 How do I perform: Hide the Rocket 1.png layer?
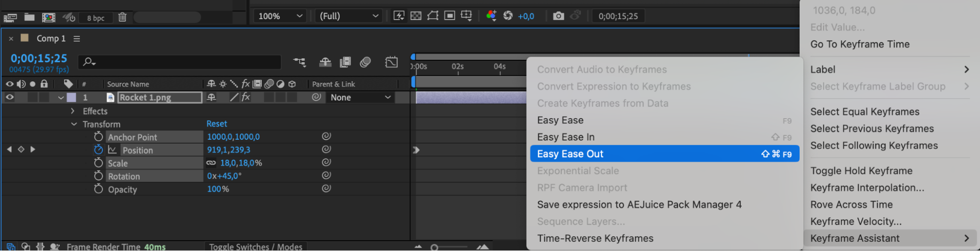tap(9, 98)
